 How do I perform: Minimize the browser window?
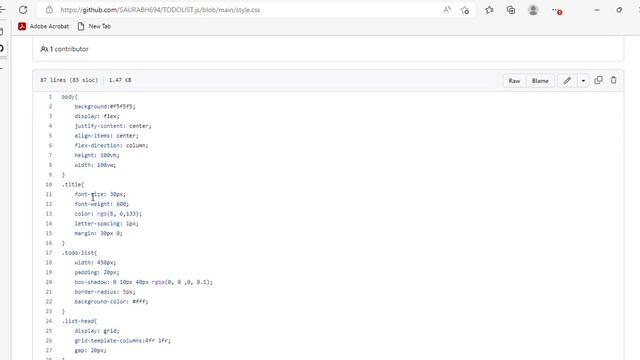click(x=597, y=10)
